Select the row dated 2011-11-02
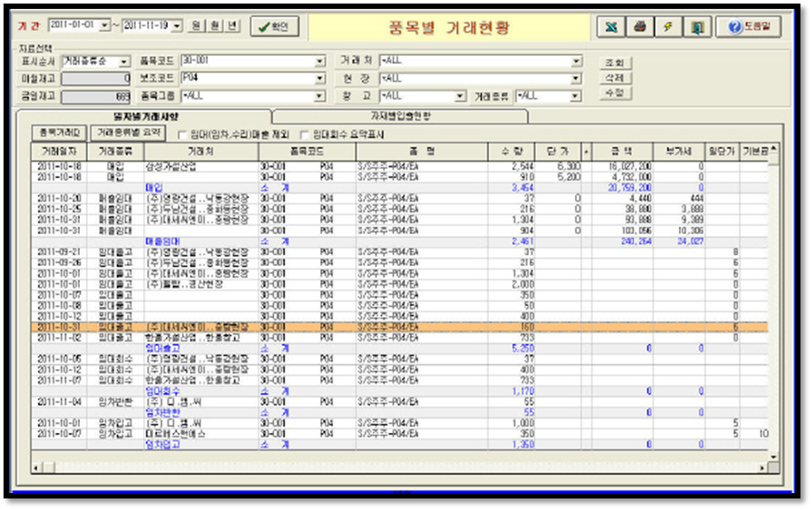812x510 pixels. [x=399, y=338]
